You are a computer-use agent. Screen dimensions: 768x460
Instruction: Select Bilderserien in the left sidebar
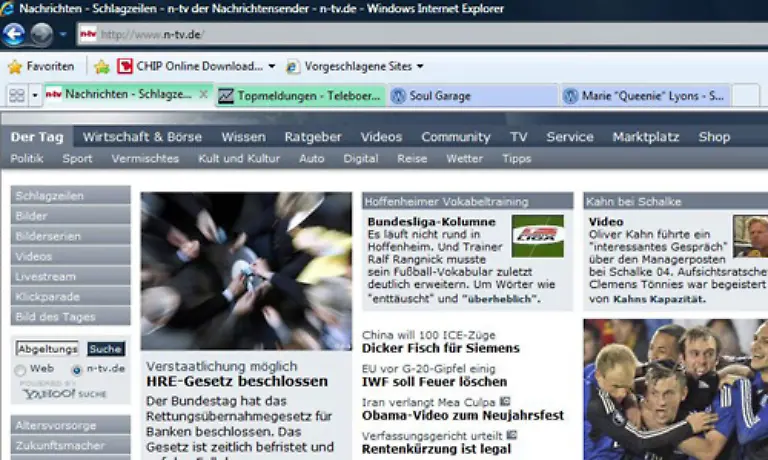pyautogui.click(x=71, y=236)
